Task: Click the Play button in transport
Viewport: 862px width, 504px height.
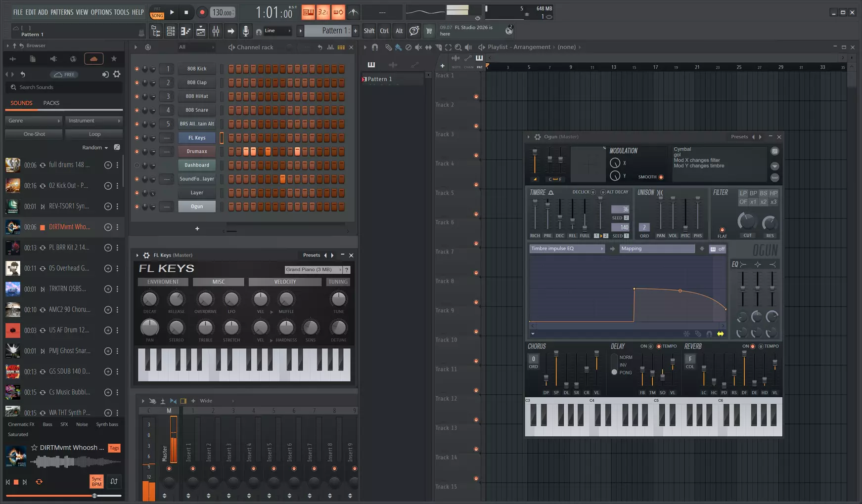Action: [x=172, y=12]
